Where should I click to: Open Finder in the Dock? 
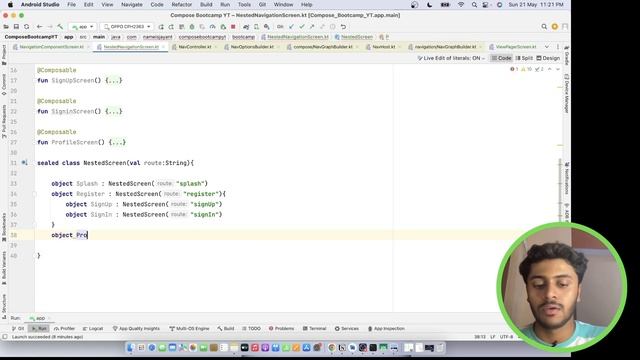tap(130, 348)
